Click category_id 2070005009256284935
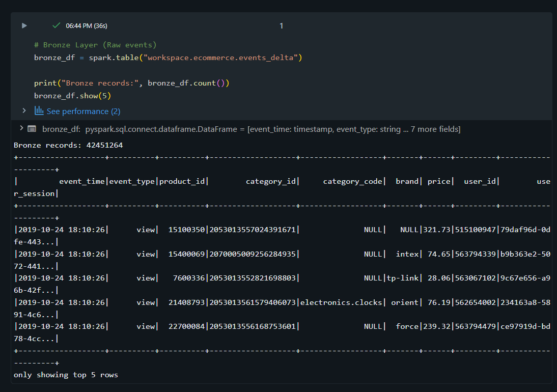Viewport: 557px width, 392px height. pos(253,254)
